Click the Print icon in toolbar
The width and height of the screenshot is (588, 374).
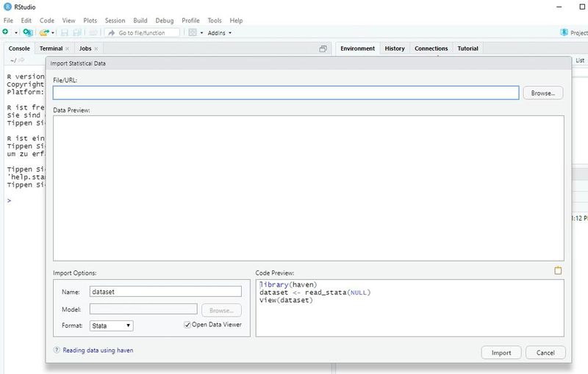93,32
